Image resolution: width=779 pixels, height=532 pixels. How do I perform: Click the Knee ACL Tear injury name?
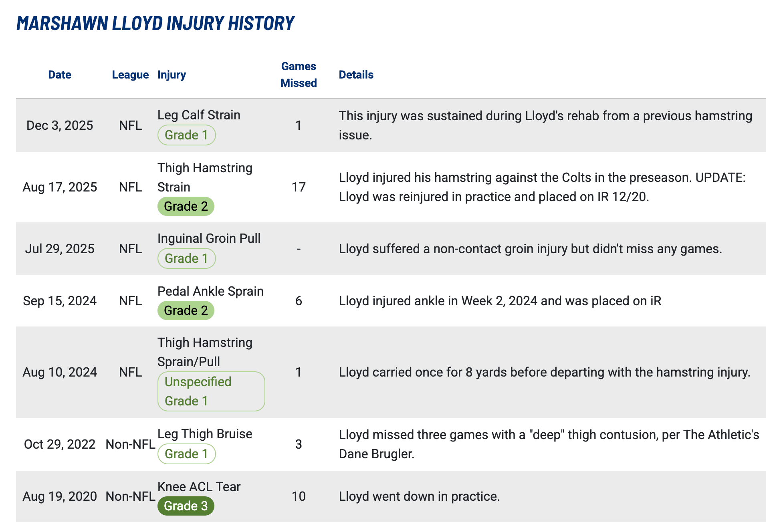click(199, 487)
